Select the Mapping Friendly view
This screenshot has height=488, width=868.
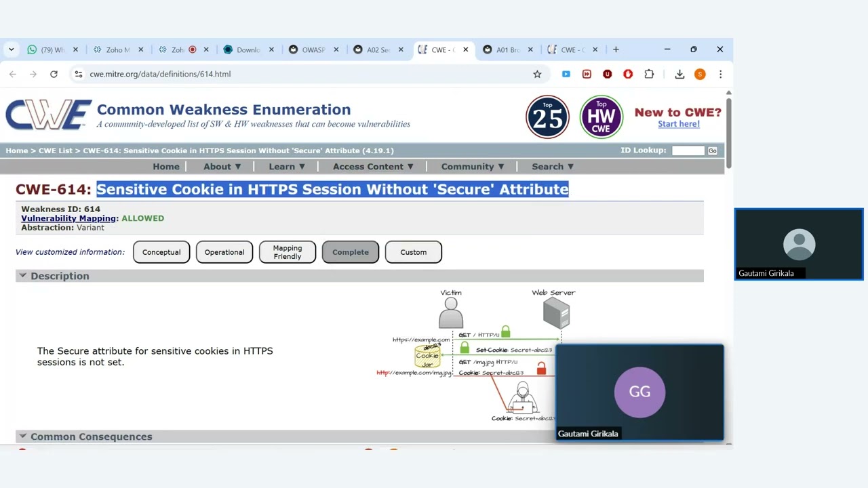coord(288,252)
